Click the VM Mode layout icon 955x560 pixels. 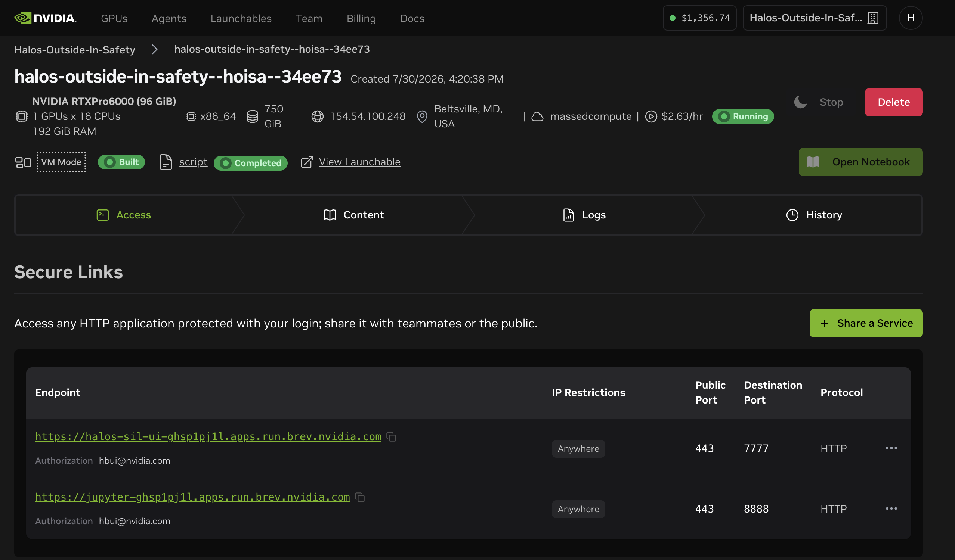tap(23, 162)
